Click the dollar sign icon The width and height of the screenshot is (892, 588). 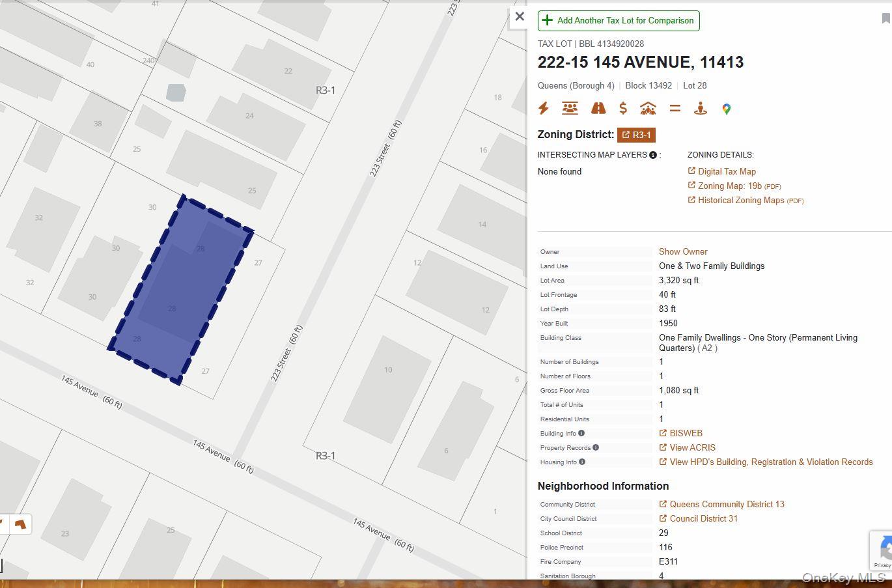coord(623,109)
